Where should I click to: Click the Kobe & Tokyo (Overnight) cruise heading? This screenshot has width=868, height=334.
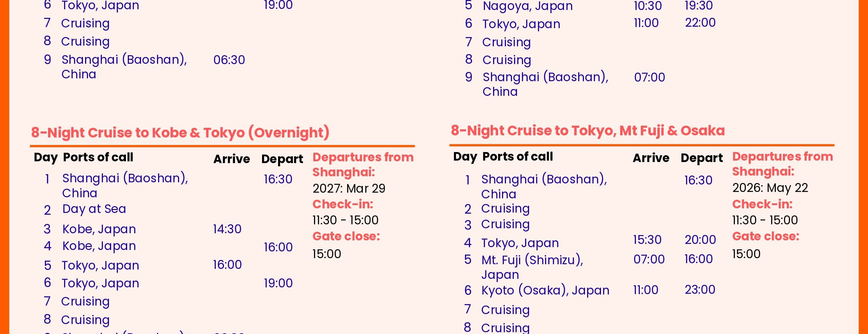[180, 132]
